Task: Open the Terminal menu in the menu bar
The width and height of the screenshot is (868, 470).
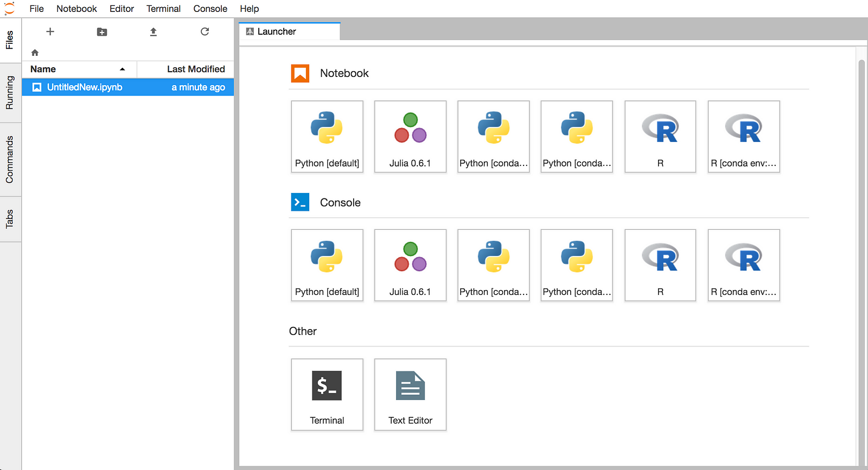Action: tap(163, 9)
